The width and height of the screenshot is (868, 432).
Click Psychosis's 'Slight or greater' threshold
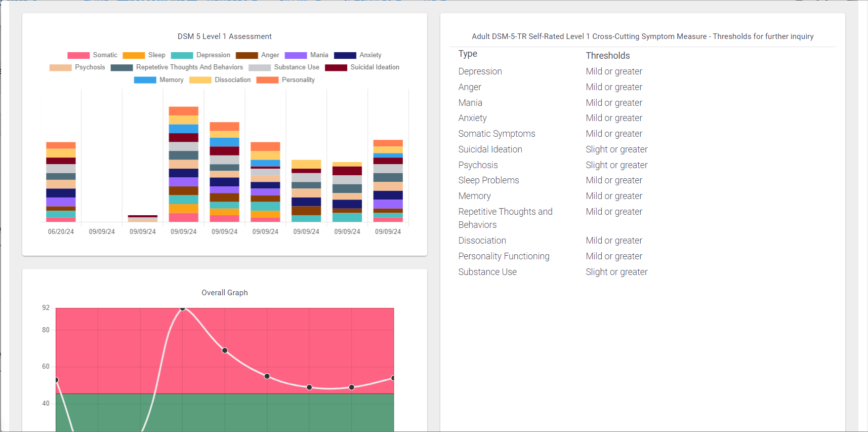[x=616, y=165]
